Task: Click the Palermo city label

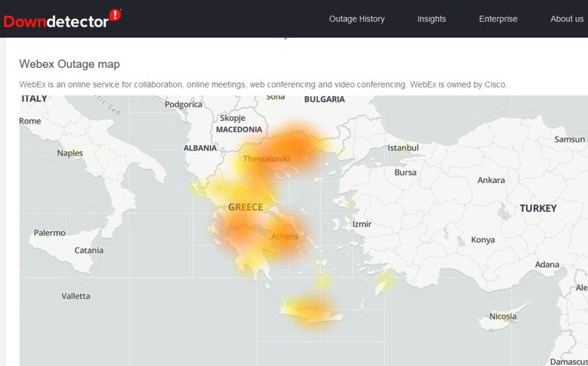Action: point(50,233)
